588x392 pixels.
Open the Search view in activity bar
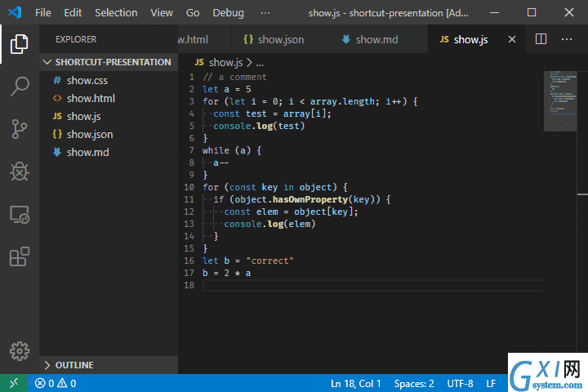click(x=19, y=87)
